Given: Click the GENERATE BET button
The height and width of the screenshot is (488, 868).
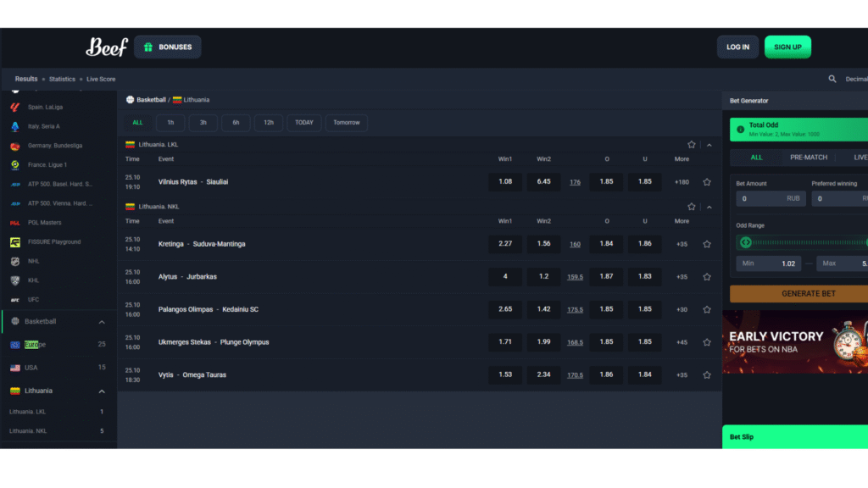Looking at the screenshot, I should click(x=797, y=294).
